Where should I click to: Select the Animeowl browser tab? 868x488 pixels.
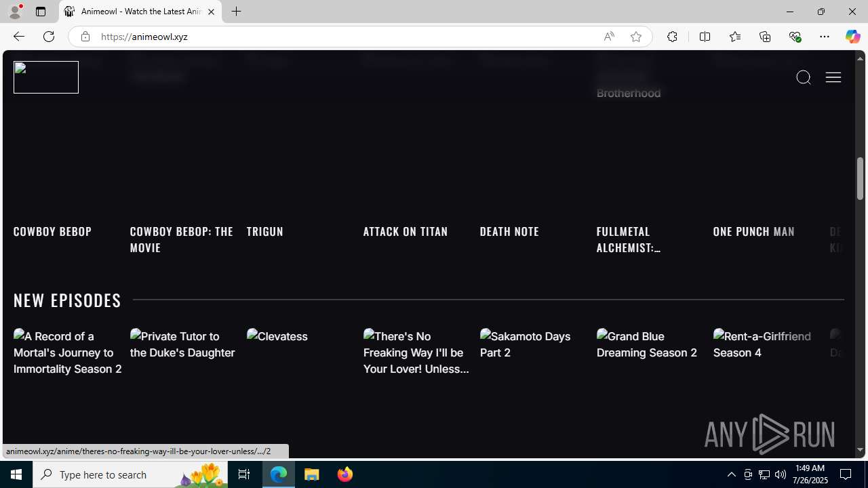(140, 12)
